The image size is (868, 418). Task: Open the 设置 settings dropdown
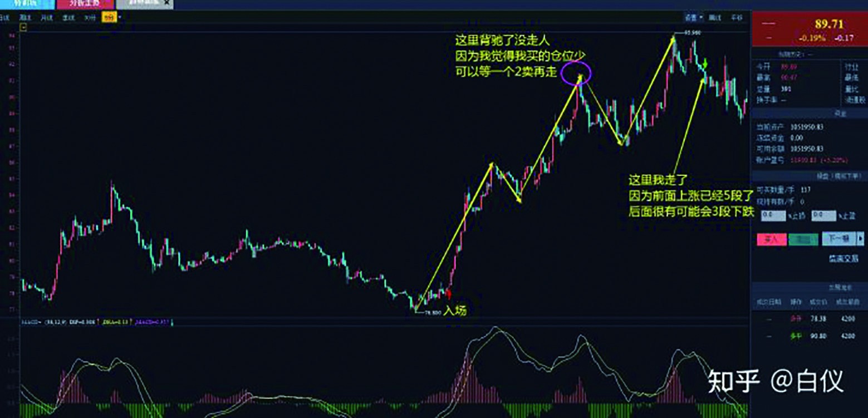point(692,18)
